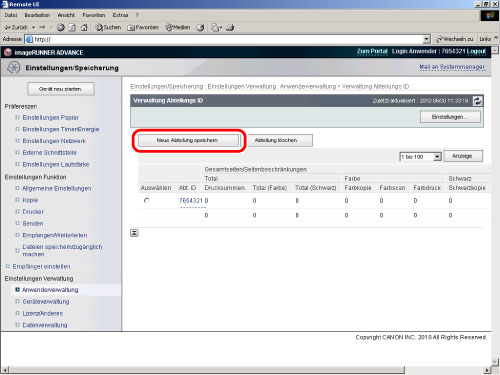Viewport: 500px width, 375px height.
Task: Select the radio button for department 7654321
Action: pos(147,201)
